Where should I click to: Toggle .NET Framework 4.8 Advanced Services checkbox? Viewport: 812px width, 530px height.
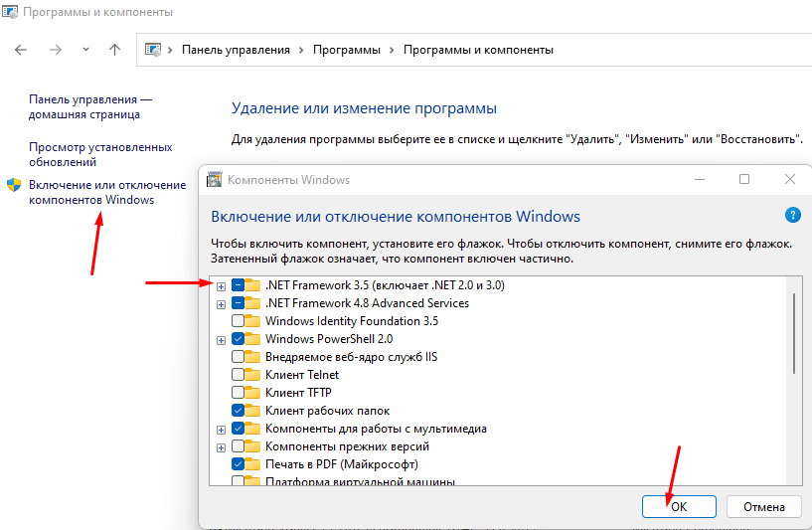point(238,302)
